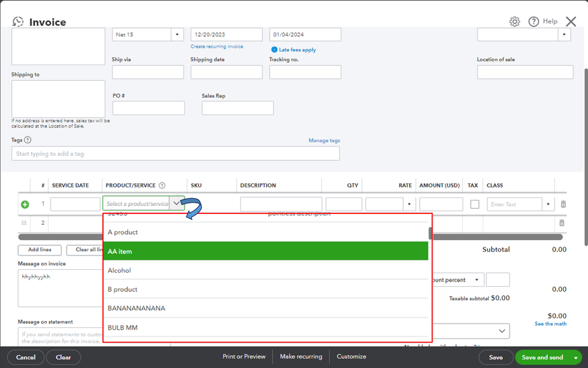This screenshot has width=588, height=368.
Task: Click the recent invoices history icon
Action: [18, 22]
